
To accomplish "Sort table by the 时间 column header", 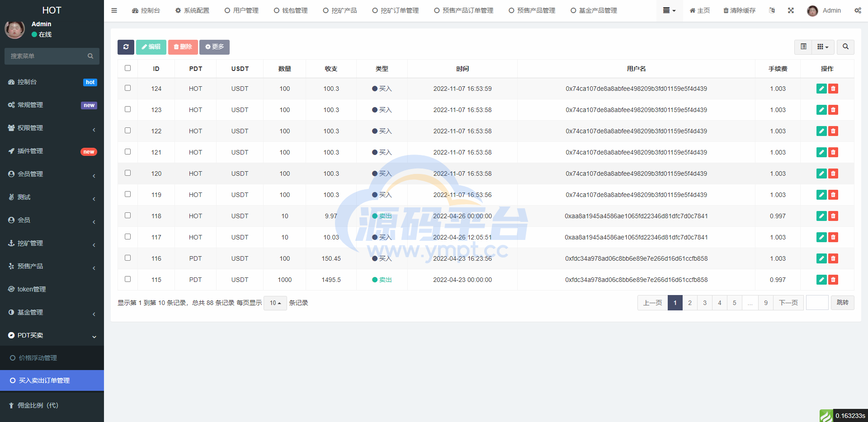I will pos(462,69).
